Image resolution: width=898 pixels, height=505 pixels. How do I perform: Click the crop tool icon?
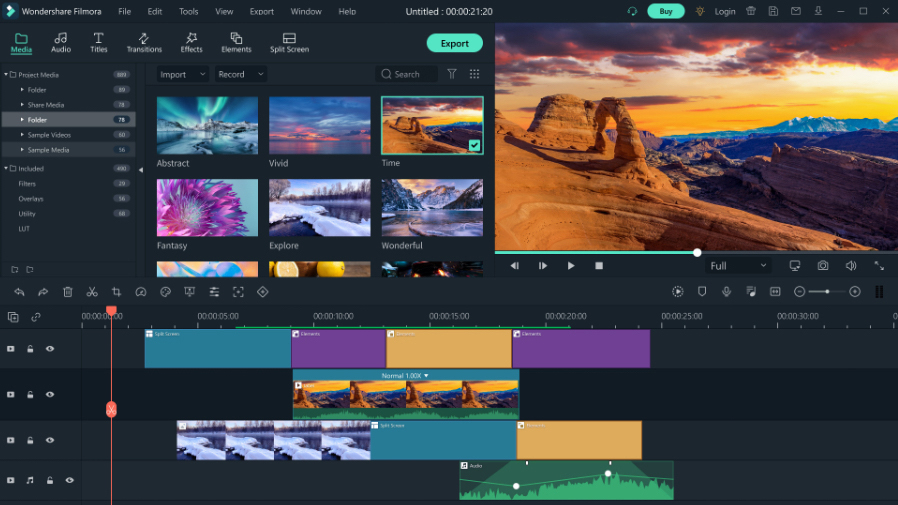pyautogui.click(x=116, y=292)
